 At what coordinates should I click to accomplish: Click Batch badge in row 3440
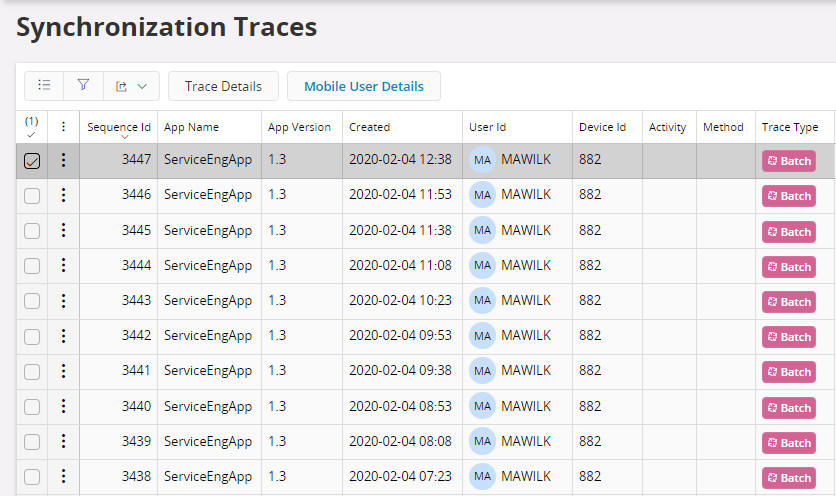coord(788,407)
